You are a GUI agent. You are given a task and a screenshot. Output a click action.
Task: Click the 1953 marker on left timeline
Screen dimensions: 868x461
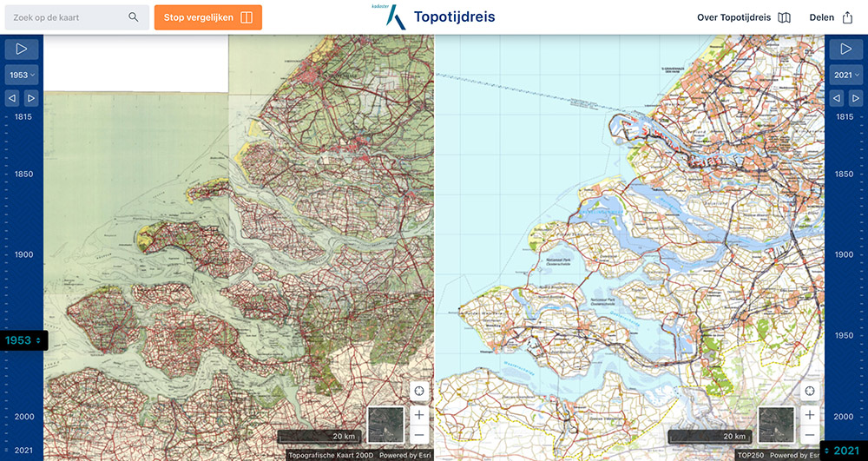coord(23,340)
